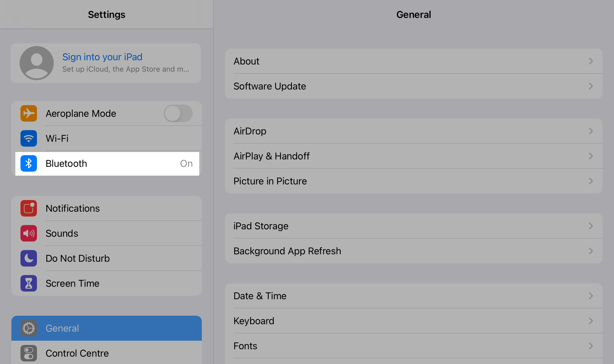Viewport: 614px width, 364px height.
Task: Tap the Sounds speaker icon
Action: click(x=29, y=233)
